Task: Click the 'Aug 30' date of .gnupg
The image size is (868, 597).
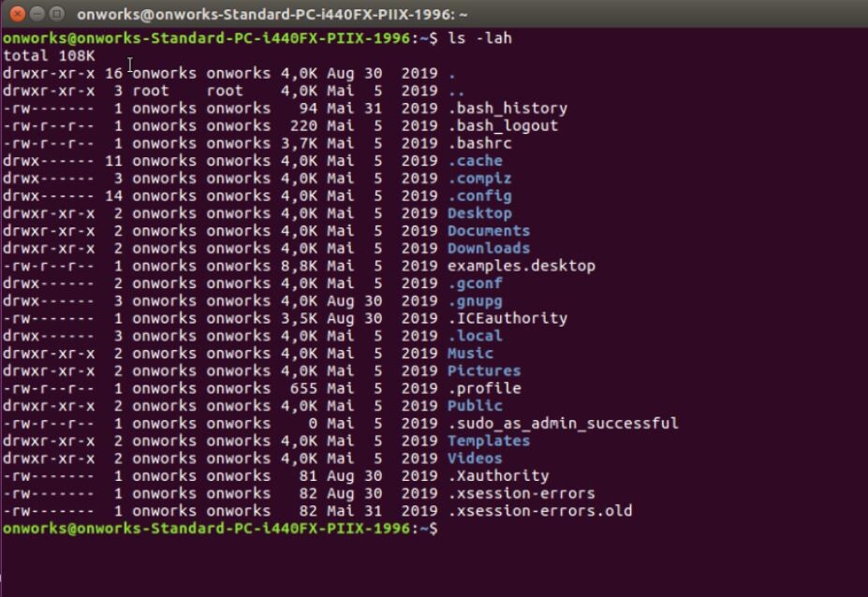Action: coord(354,301)
